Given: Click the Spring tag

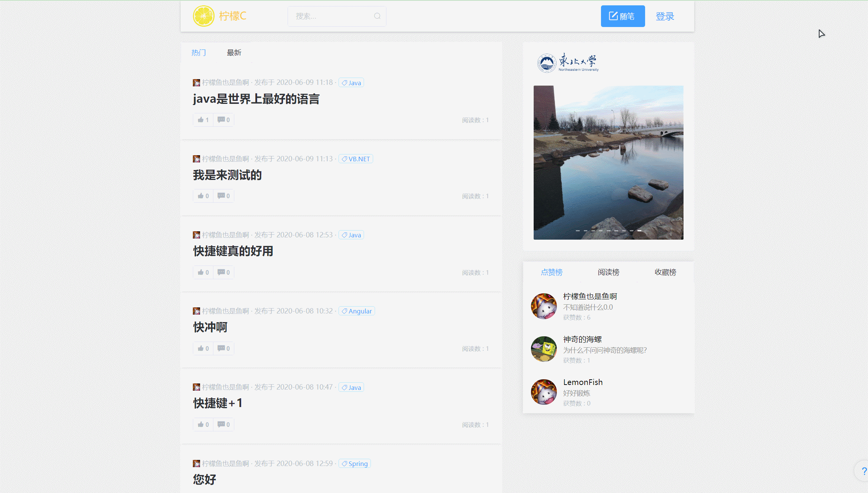Looking at the screenshot, I should (x=355, y=463).
